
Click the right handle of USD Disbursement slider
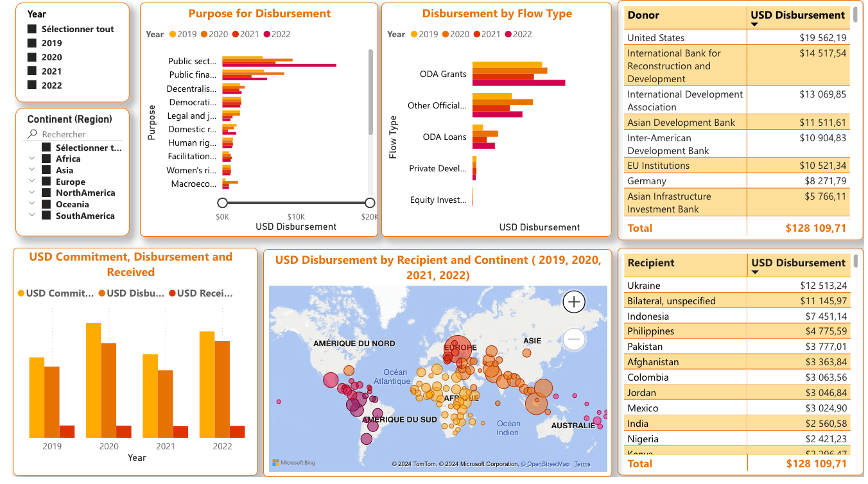click(x=370, y=203)
